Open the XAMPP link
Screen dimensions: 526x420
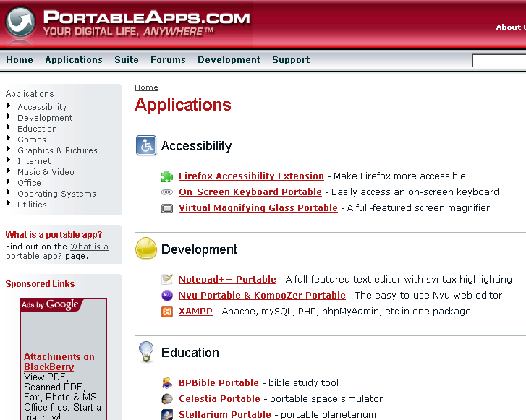coord(195,311)
